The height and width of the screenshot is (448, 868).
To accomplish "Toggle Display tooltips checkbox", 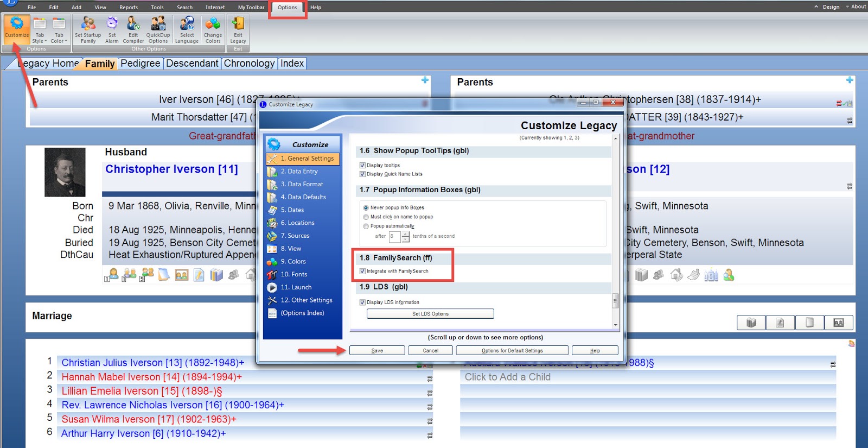I will pyautogui.click(x=362, y=165).
